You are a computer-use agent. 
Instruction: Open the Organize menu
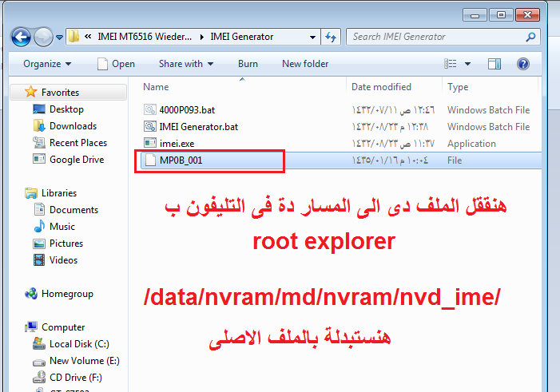(47, 64)
